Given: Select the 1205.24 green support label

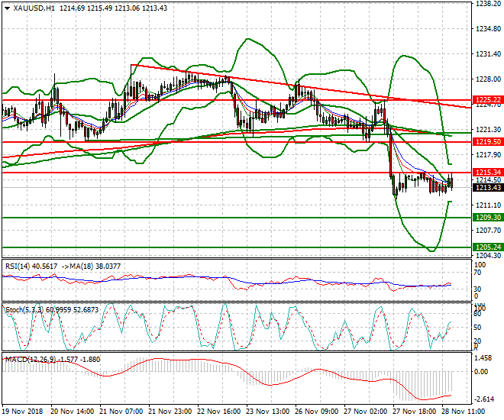Looking at the screenshot, I should coord(488,247).
